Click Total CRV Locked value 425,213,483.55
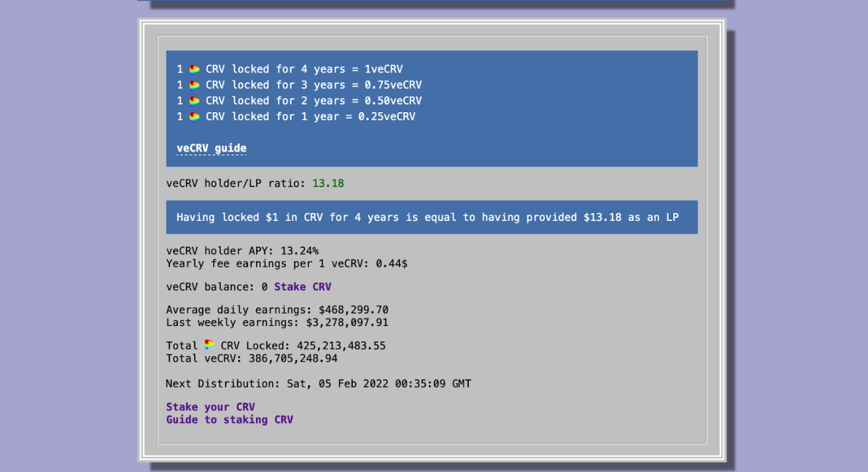Screen dimensions: 868x472 [x=341, y=346]
